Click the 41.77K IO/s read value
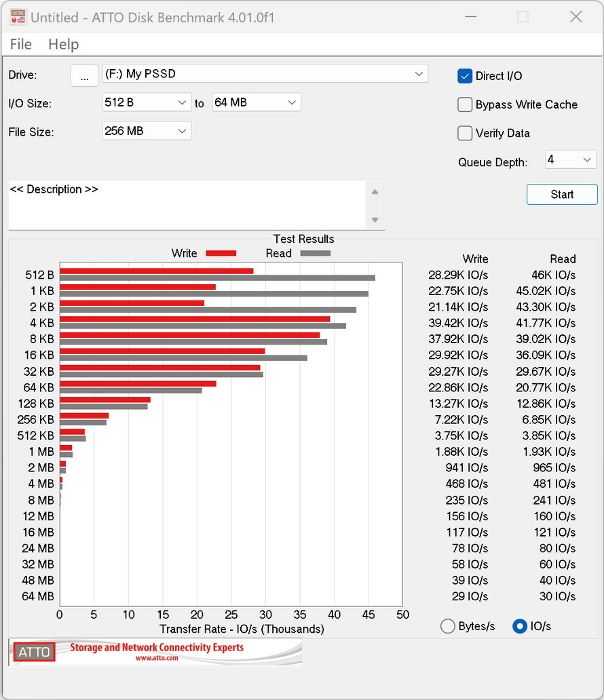 [x=546, y=323]
